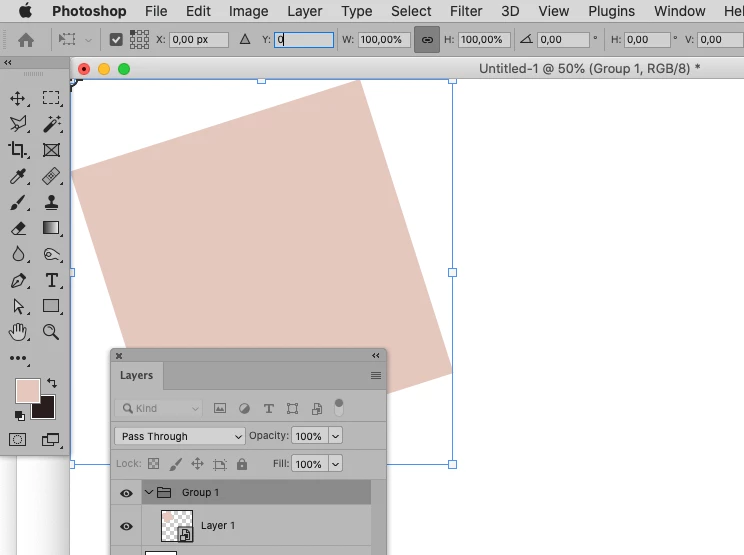The image size is (744, 555).
Task: Collapse the Layers panel to icons
Action: click(x=376, y=355)
